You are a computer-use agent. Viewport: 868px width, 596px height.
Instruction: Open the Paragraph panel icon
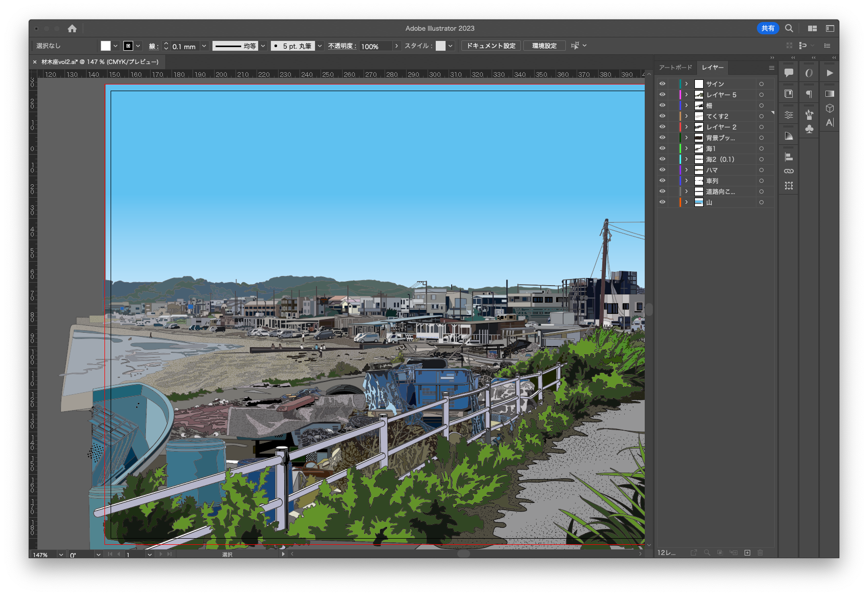pos(809,94)
